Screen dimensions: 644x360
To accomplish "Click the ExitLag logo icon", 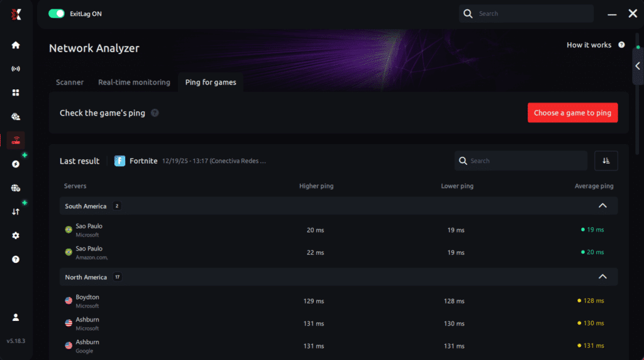I will point(16,14).
